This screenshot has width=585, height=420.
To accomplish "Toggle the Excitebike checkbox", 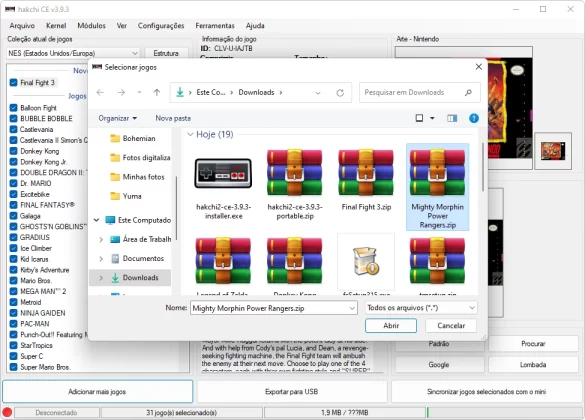I will (x=13, y=194).
